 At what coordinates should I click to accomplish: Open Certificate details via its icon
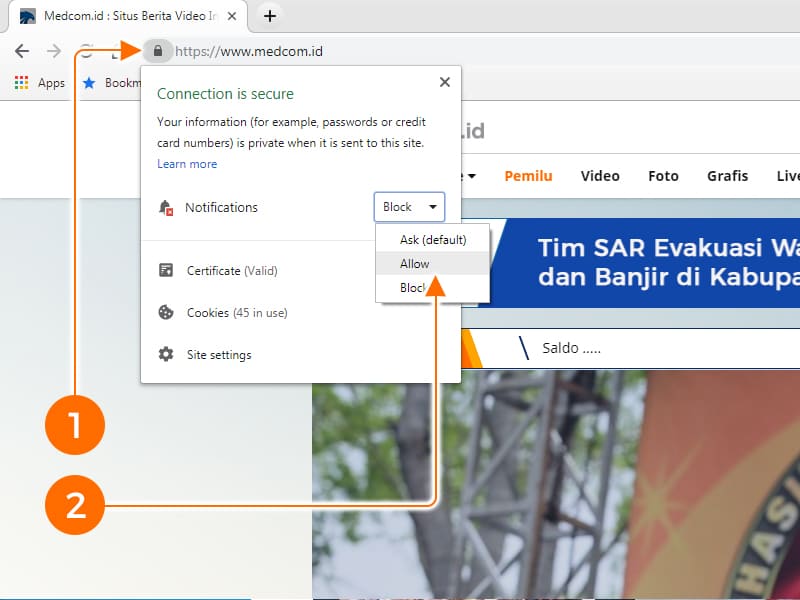pos(165,270)
